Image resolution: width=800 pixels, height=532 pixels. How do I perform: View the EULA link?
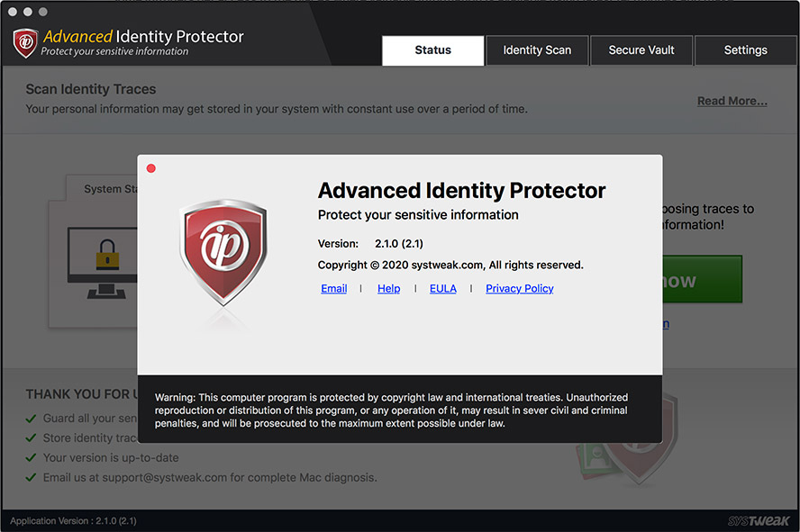[x=443, y=288]
